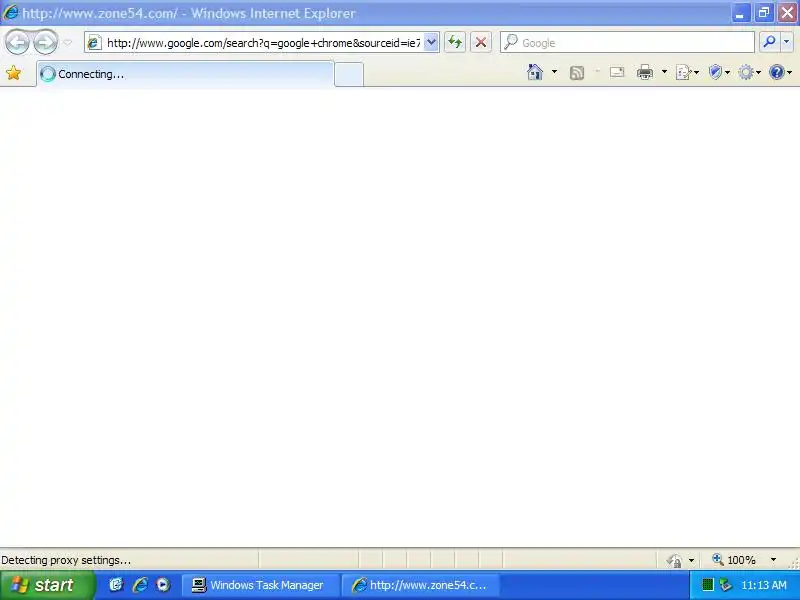Viewport: 800px width, 600px height.
Task: Click the zoom magnifier in status bar
Action: point(717,560)
